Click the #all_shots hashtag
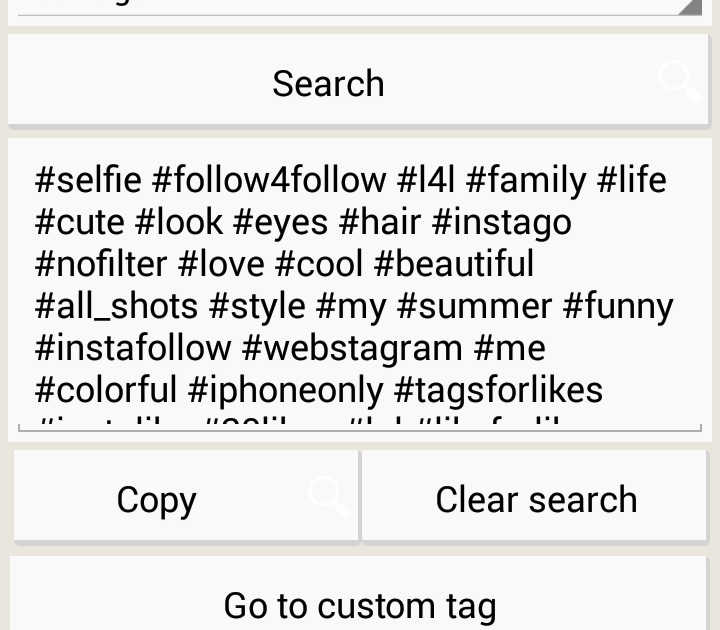Viewport: 720px width, 630px height. (x=116, y=306)
